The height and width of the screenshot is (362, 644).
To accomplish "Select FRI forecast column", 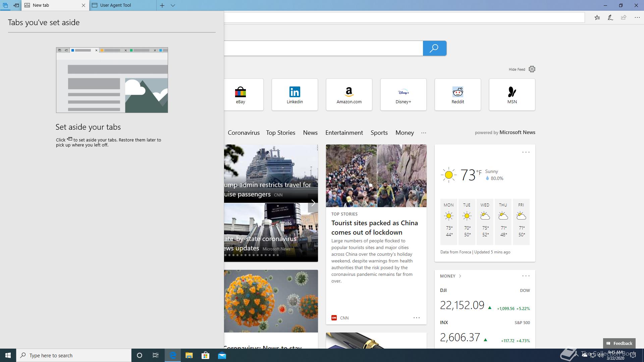I will click(521, 222).
